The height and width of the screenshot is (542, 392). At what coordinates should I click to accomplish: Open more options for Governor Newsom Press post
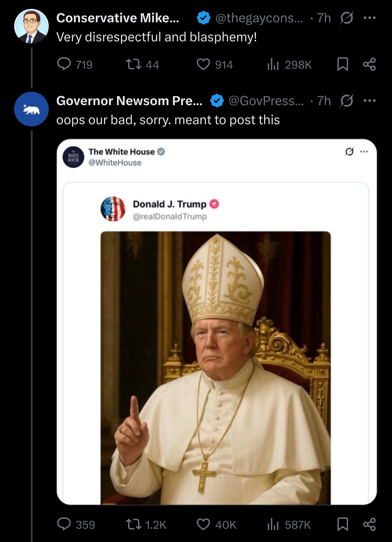tap(370, 101)
